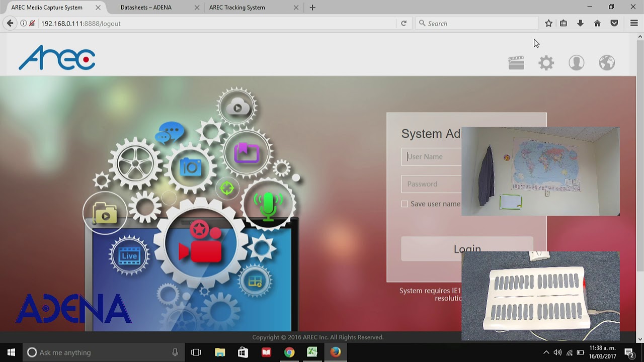Click the Cortana microphone icon
644x362 pixels.
(x=175, y=352)
